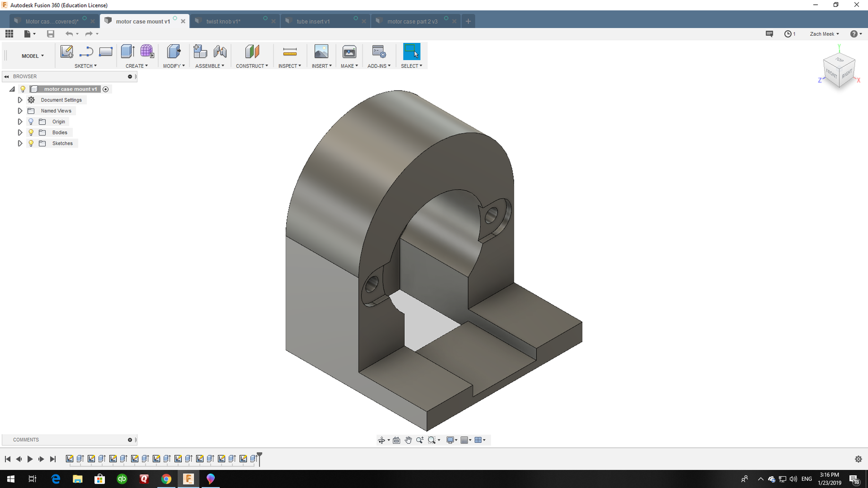Activate the motor case mount v1 radio button
The width and height of the screenshot is (868, 488).
106,89
